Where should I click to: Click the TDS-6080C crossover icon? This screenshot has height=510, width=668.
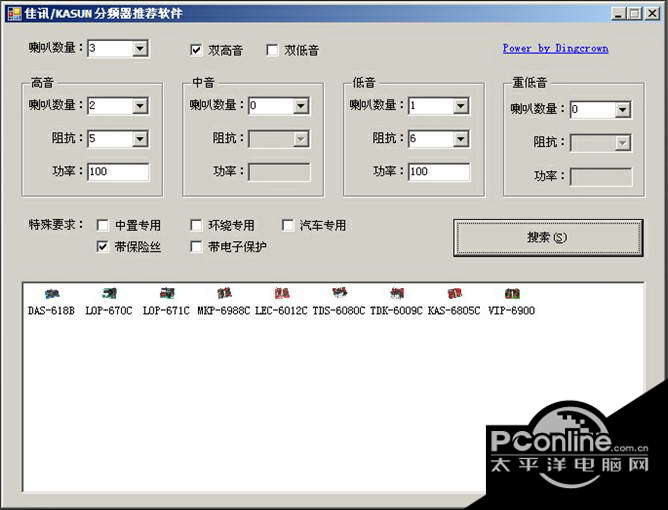tap(339, 293)
